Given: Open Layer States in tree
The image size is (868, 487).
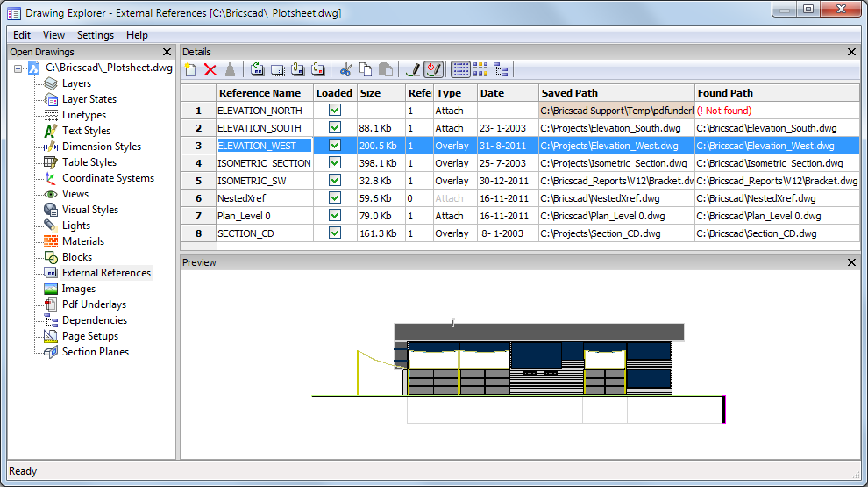Looking at the screenshot, I should [89, 99].
